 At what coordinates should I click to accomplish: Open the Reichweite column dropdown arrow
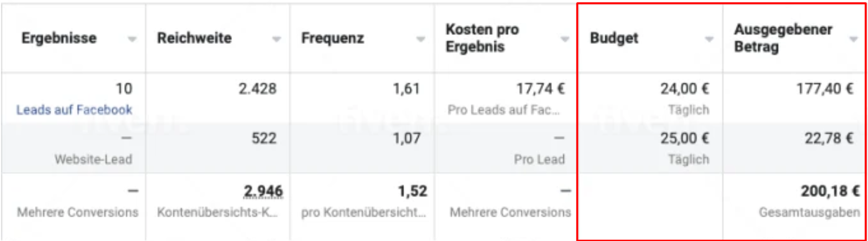276,39
